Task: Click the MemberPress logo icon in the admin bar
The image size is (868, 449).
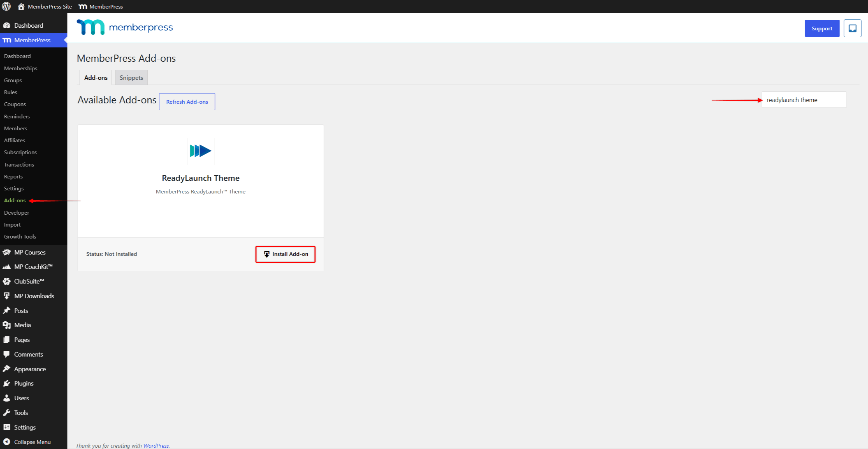Action: click(83, 6)
